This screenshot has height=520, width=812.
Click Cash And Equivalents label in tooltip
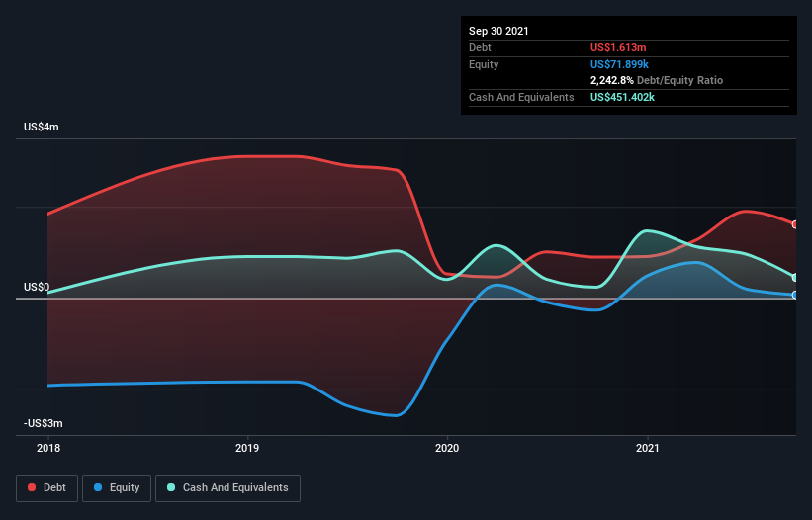pos(521,97)
